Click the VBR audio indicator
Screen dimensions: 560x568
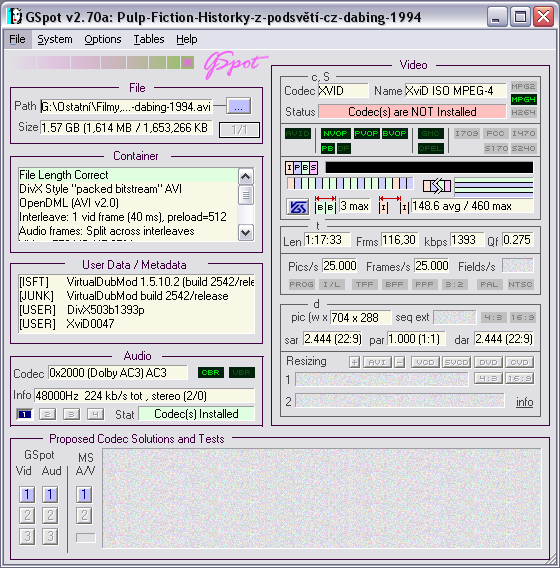242,372
